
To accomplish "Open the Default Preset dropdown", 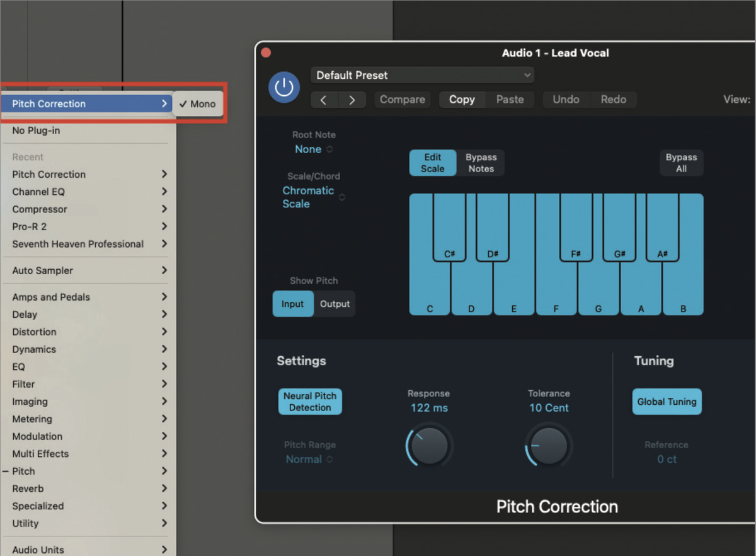I will pyautogui.click(x=421, y=75).
